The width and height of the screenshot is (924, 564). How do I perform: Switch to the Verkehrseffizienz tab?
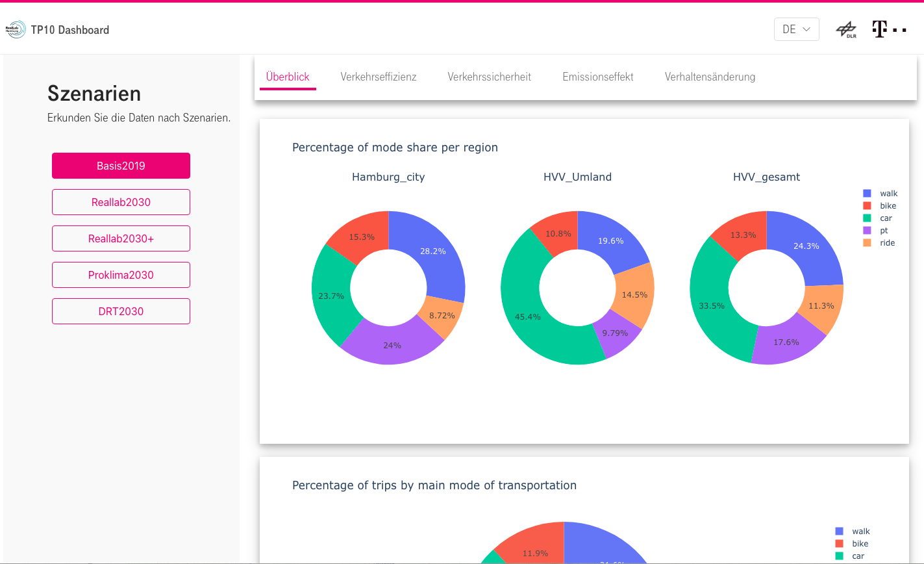[x=379, y=77]
